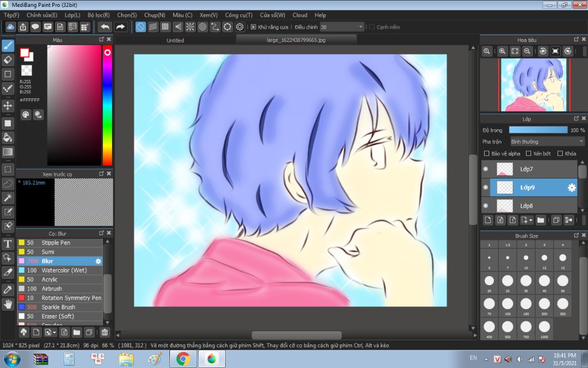This screenshot has height=368, width=588.
Task: Click the transparent color swatch
Action: tap(26, 70)
